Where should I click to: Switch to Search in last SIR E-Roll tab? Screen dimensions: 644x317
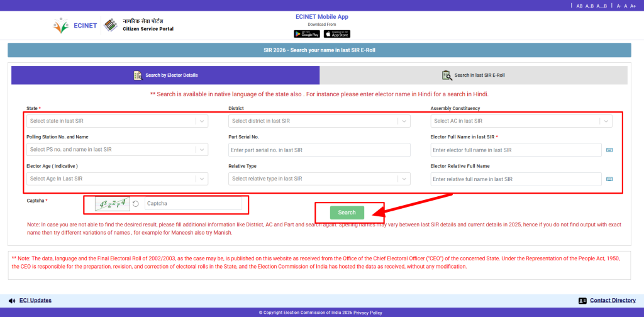[474, 75]
